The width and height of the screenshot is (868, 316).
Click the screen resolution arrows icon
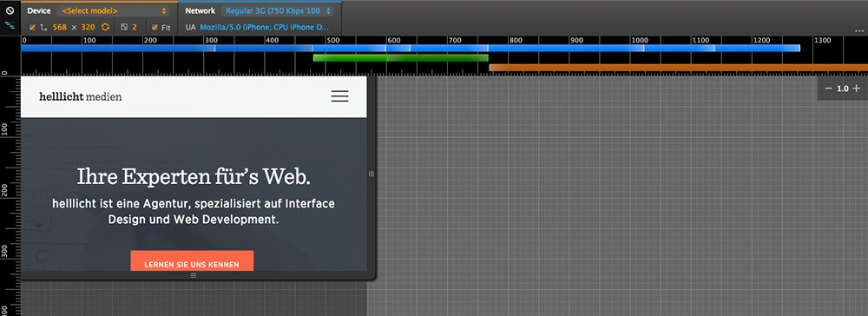point(43,27)
